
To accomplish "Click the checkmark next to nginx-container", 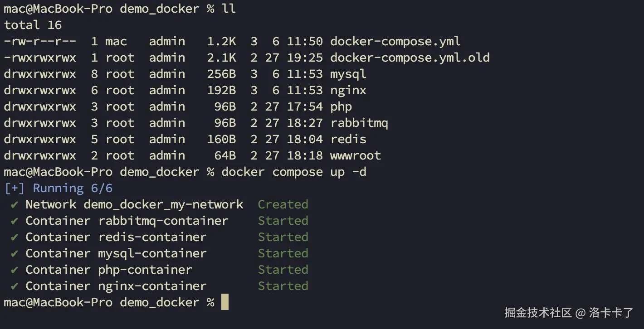I will pos(15,286).
